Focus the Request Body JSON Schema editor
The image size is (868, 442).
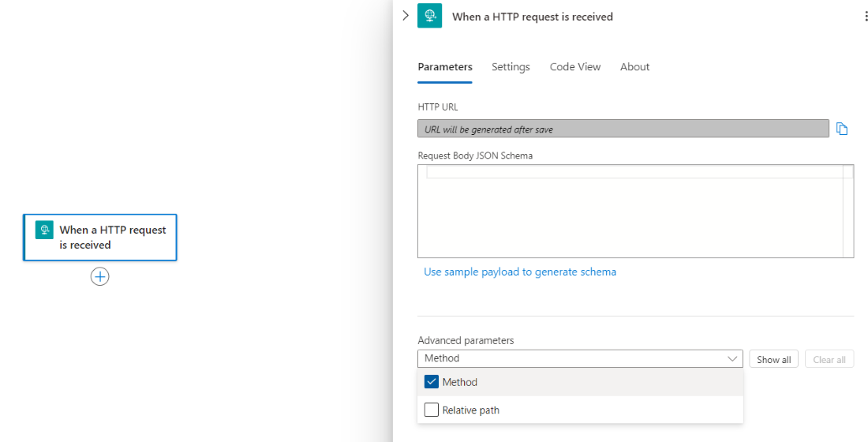pos(631,213)
